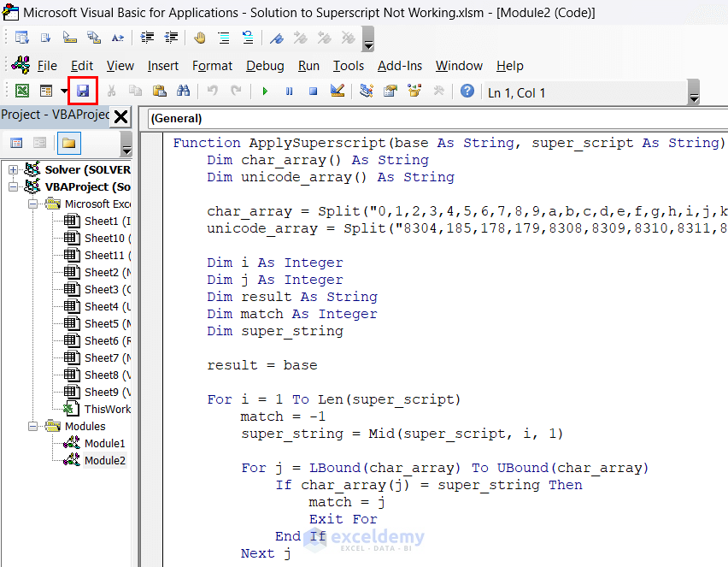728x567 pixels.
Task: Open Project toolbar options arrow
Action: [126, 144]
